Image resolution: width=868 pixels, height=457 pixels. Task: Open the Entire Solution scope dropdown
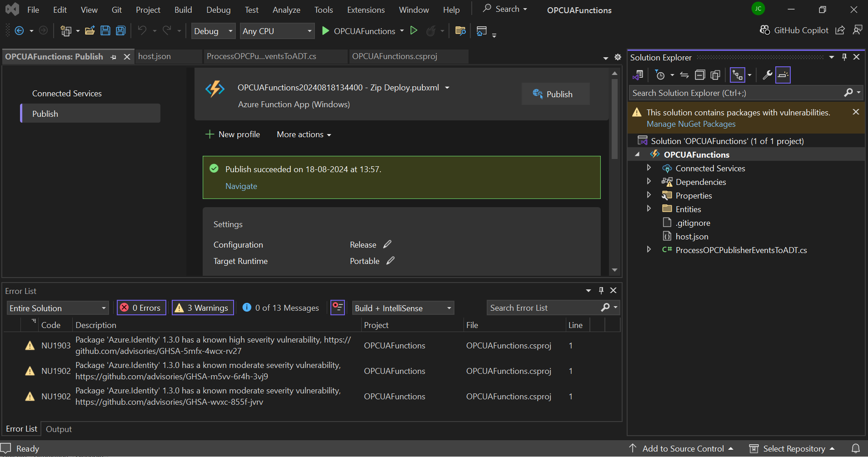(x=58, y=308)
